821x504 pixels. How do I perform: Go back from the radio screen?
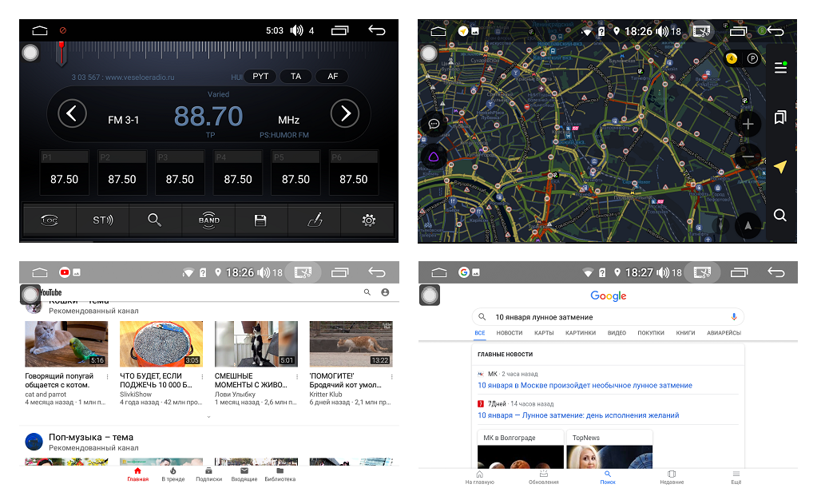377,30
